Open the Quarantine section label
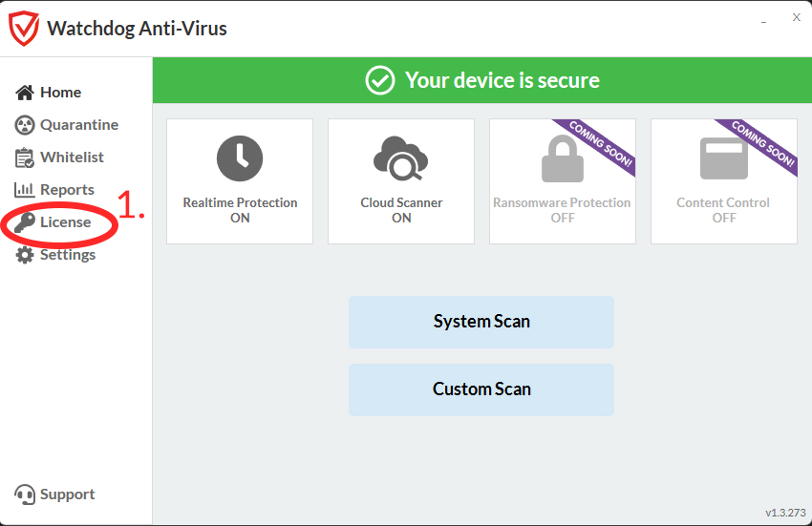 79,125
